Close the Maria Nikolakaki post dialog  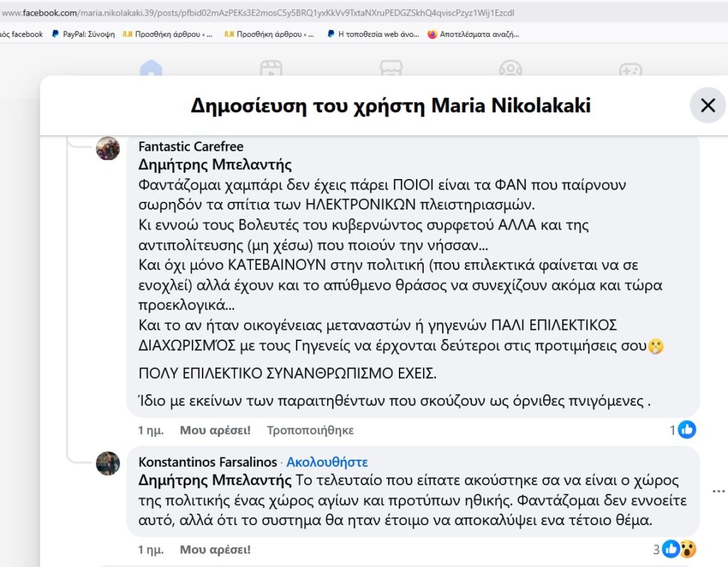707,105
